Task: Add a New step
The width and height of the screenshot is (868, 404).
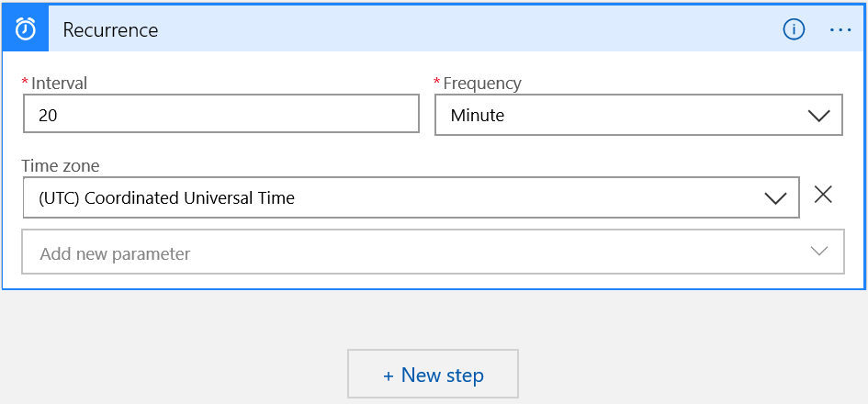Action: [x=433, y=375]
